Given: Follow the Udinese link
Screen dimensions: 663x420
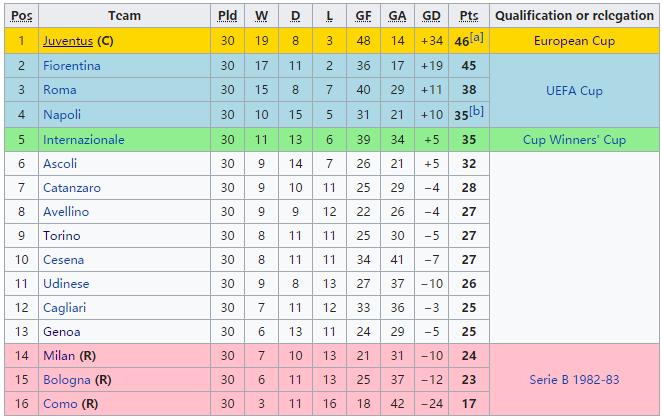Looking at the screenshot, I should click(66, 284).
